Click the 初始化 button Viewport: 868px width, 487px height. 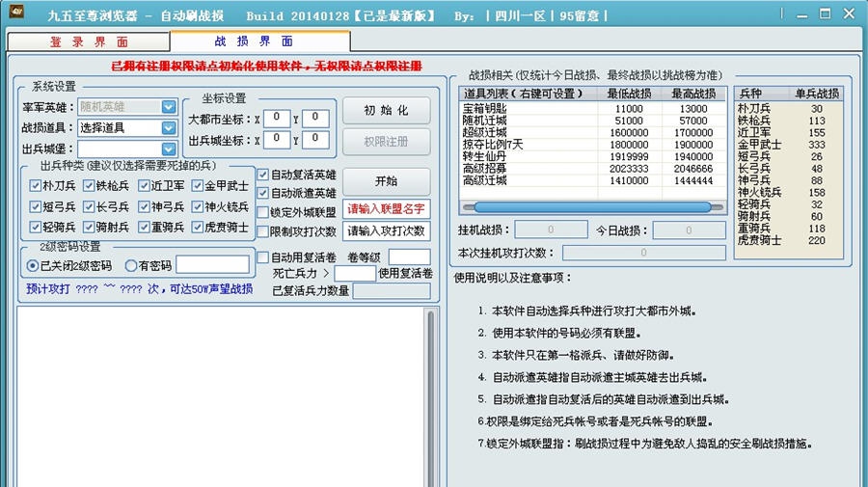pos(387,111)
